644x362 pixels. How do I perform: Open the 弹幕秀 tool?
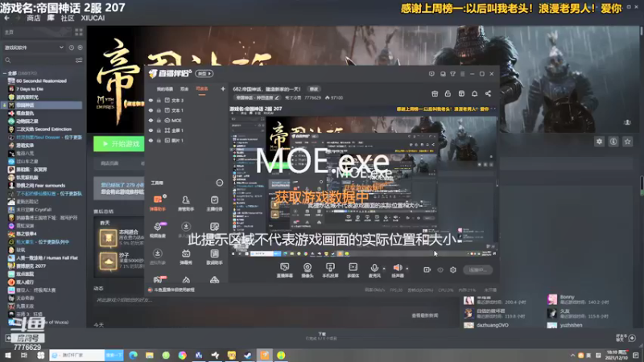tap(186, 257)
